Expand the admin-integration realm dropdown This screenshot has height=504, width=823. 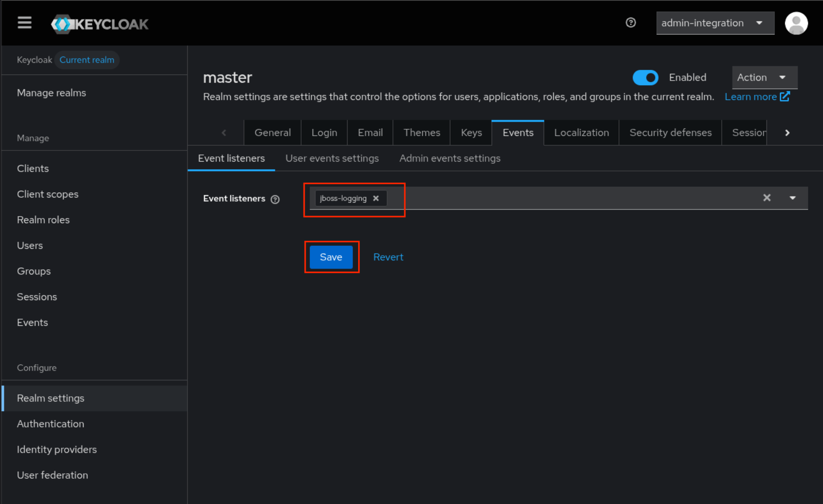tap(715, 23)
